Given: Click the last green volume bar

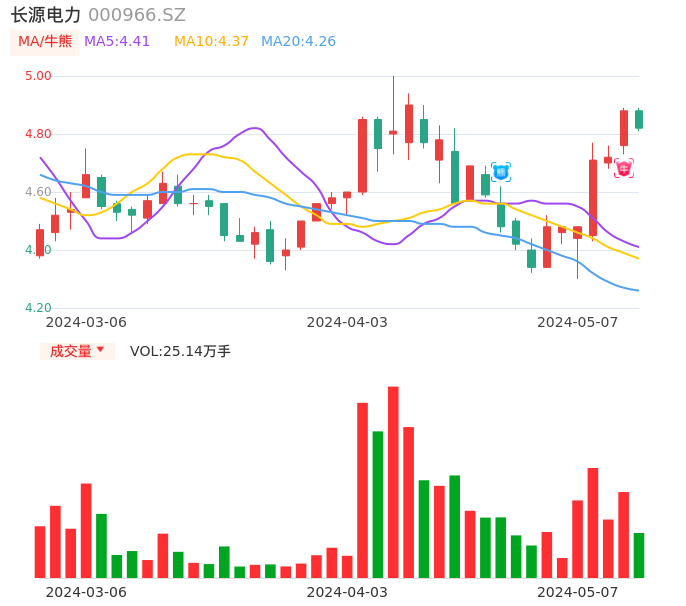Looking at the screenshot, I should pos(639,555).
